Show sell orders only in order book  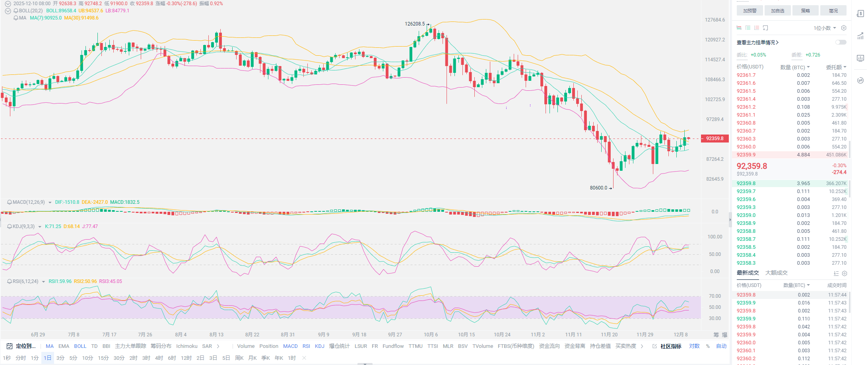[x=757, y=28]
